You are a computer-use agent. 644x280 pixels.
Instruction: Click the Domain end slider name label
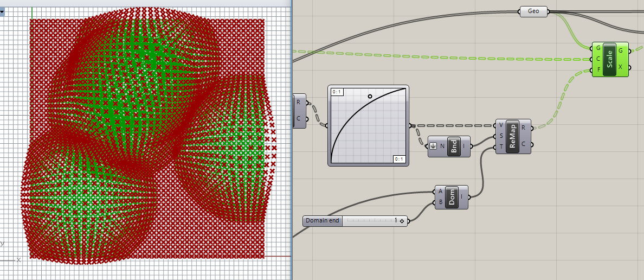point(323,221)
